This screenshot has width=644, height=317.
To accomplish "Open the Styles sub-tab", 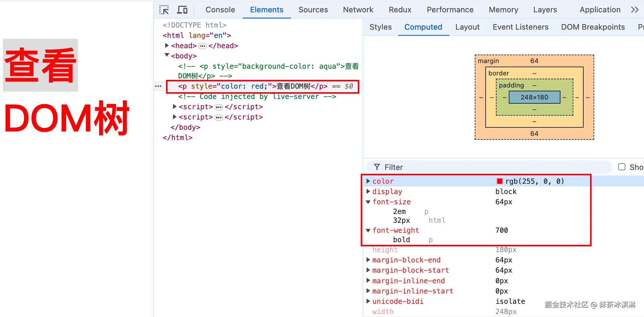I will pos(380,27).
